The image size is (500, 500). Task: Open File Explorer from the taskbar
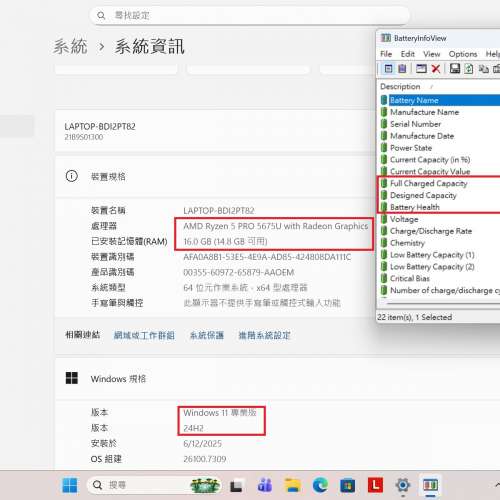[x=292, y=485]
